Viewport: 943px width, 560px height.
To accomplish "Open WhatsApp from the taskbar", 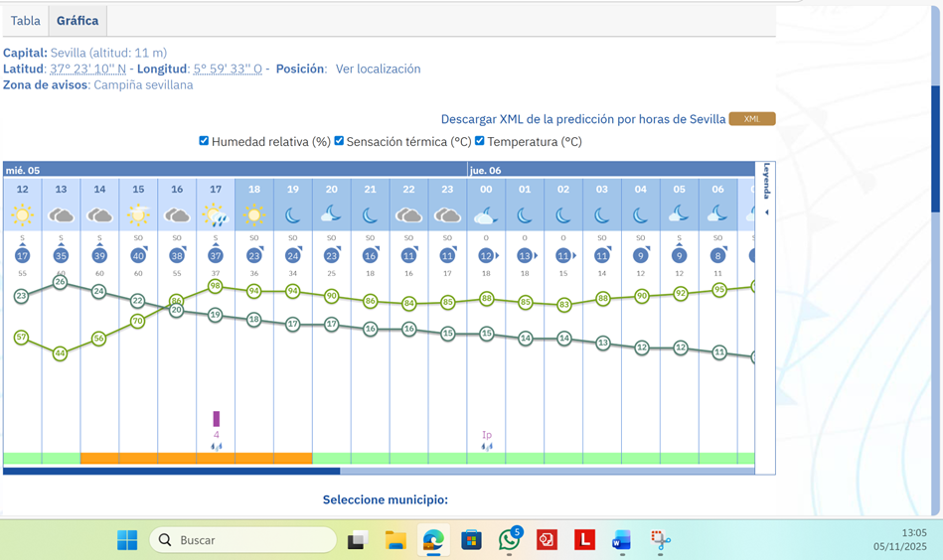I will [x=510, y=539].
